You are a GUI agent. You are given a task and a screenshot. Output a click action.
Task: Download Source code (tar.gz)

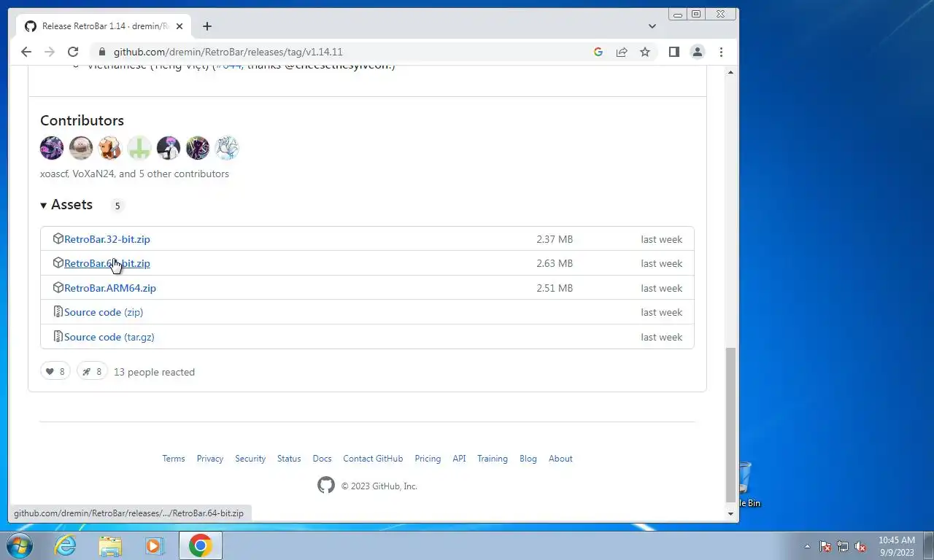(x=109, y=337)
